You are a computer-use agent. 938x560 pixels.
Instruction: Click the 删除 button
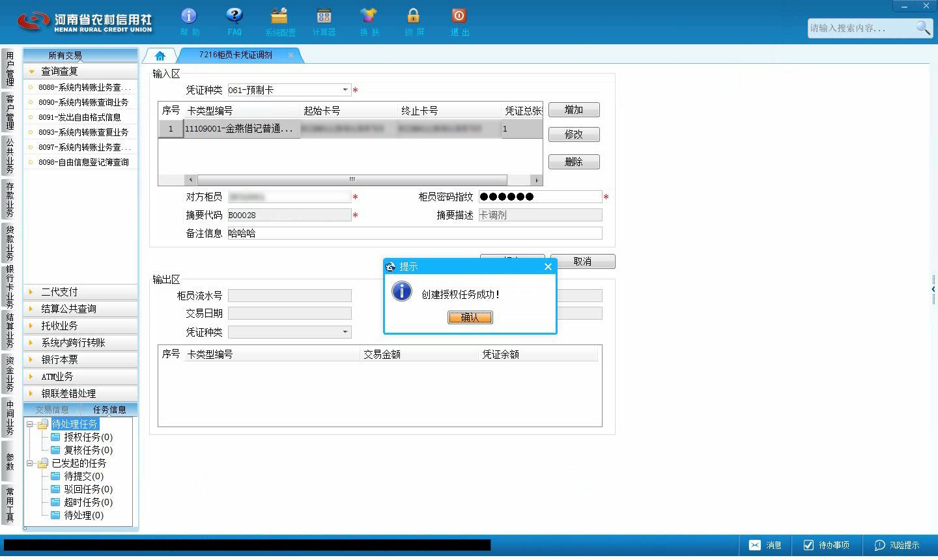pyautogui.click(x=574, y=161)
